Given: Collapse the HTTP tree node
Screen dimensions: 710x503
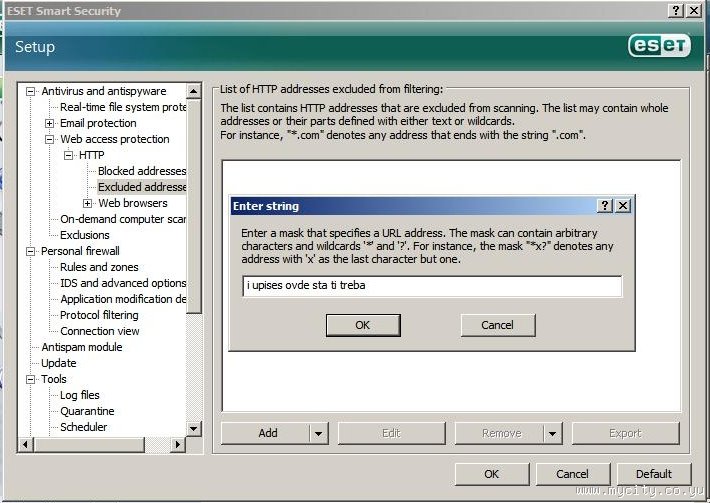Looking at the screenshot, I should pos(68,155).
